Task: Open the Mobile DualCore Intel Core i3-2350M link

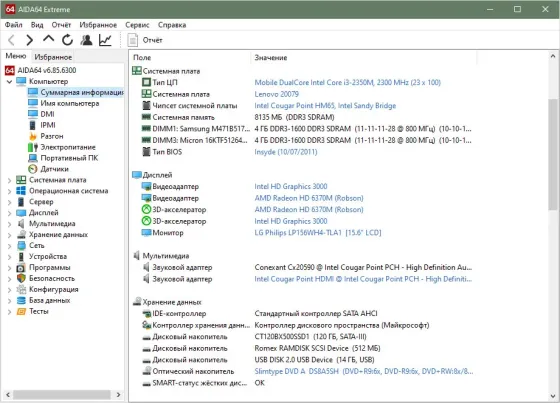Action: click(x=348, y=83)
